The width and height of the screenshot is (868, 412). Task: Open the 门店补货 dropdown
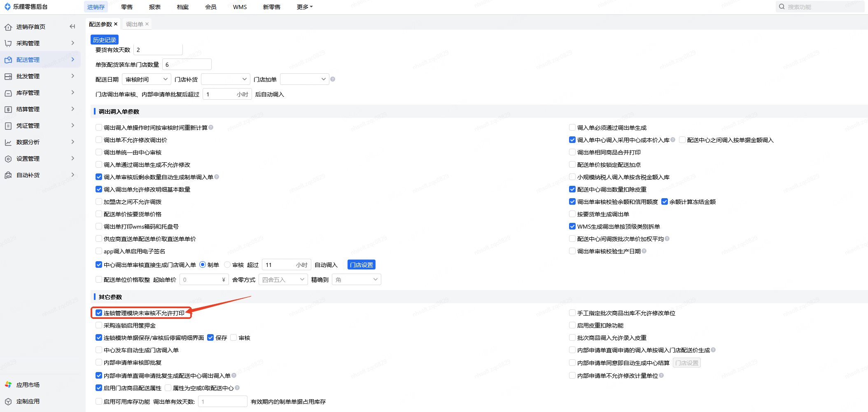[x=226, y=79]
